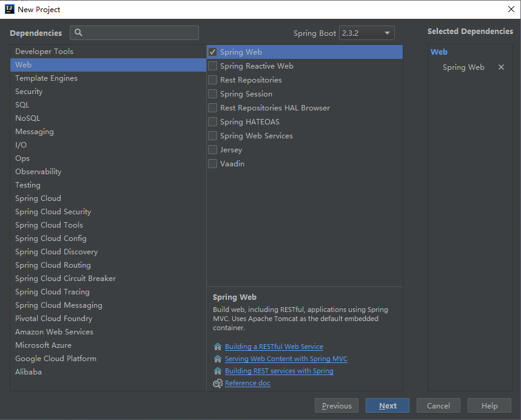Click the home icon beside Serving Web Content

[x=218, y=359]
